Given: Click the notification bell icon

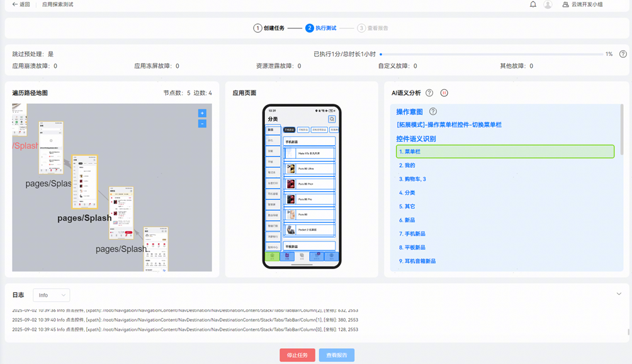Looking at the screenshot, I should (x=533, y=4).
